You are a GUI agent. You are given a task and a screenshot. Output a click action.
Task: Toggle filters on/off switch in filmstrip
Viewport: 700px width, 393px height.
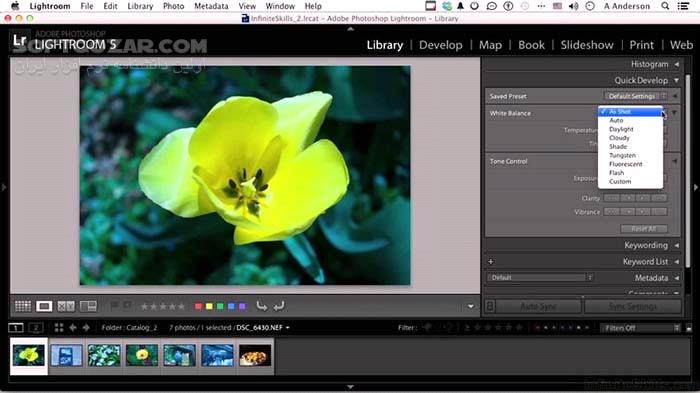point(689,328)
